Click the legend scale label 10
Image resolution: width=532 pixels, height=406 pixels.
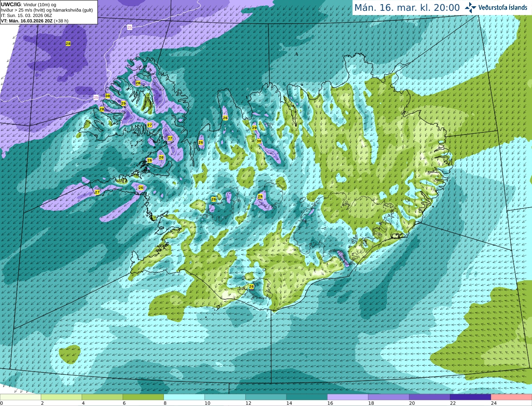207,403
